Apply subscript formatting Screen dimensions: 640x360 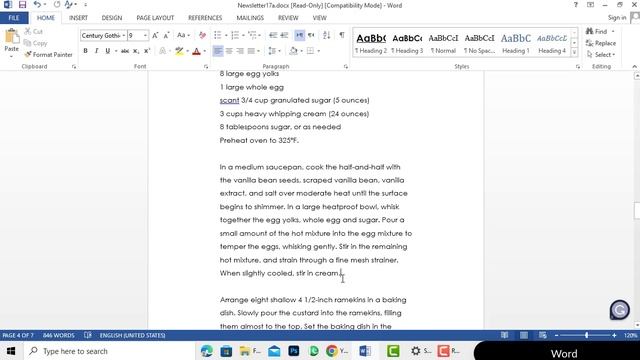click(136, 51)
